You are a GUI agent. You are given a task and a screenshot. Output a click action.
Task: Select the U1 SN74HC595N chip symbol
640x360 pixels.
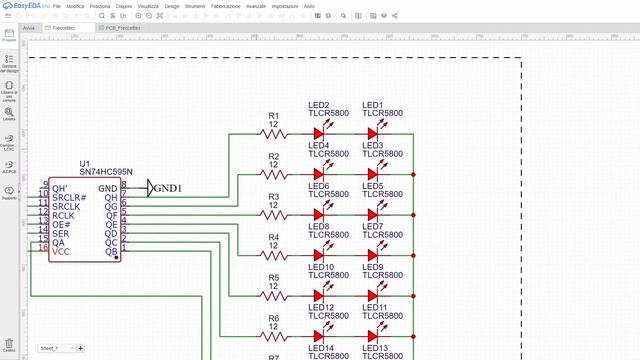click(84, 220)
